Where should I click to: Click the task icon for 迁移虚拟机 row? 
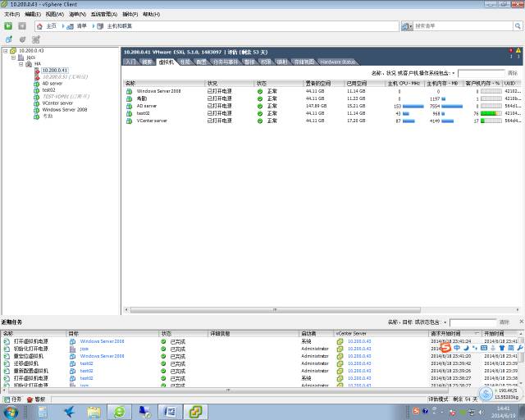pyautogui.click(x=7, y=363)
